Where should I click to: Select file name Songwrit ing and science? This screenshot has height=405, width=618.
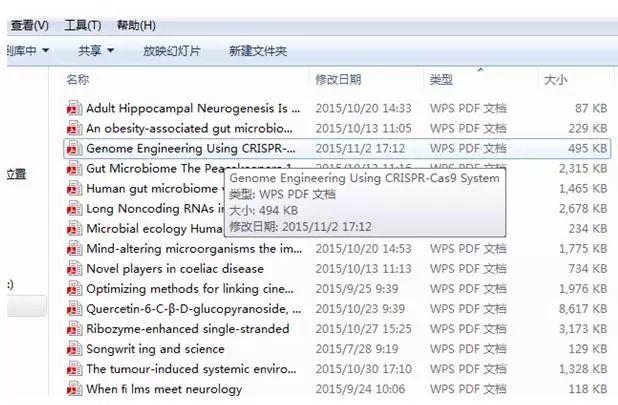click(155, 349)
